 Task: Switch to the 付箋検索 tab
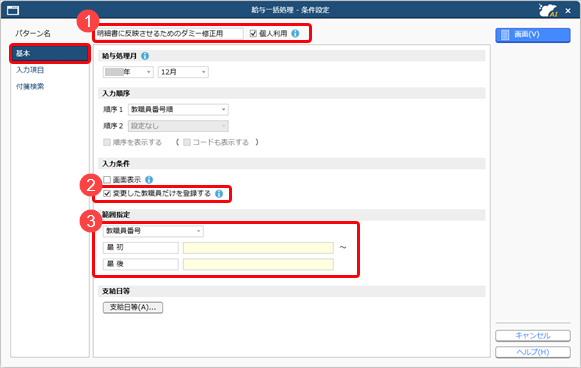point(30,86)
